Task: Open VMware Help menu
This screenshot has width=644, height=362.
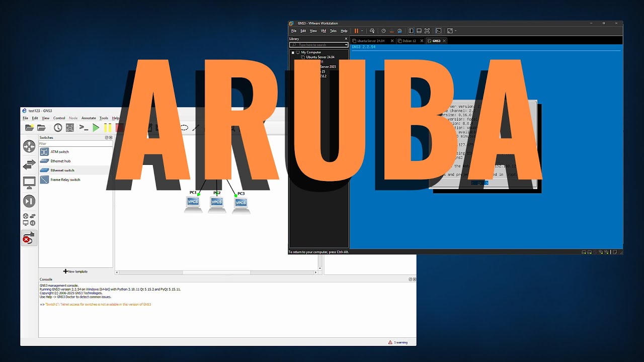Action: point(344,31)
